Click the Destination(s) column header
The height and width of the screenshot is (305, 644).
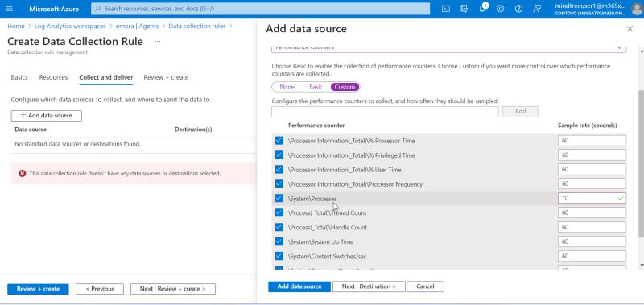click(x=193, y=130)
